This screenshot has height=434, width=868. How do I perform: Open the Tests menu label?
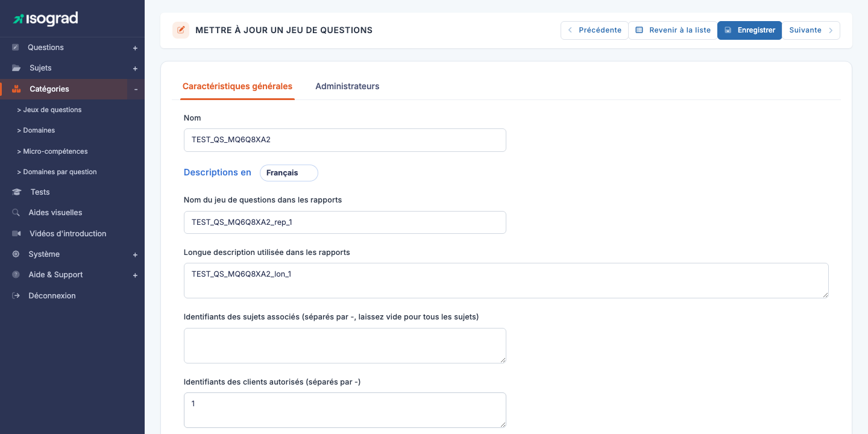40,192
